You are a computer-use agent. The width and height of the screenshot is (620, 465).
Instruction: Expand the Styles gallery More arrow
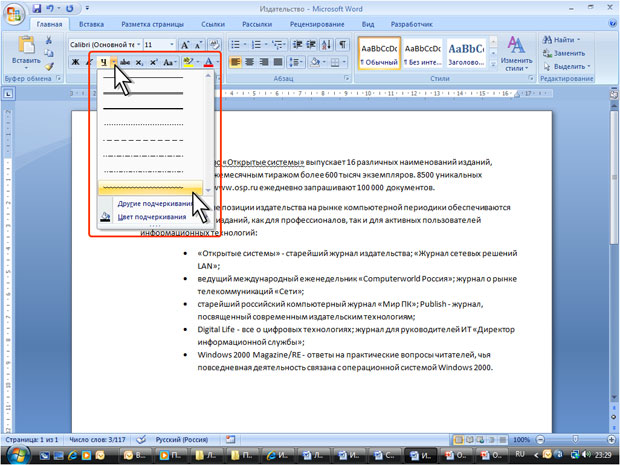click(493, 64)
